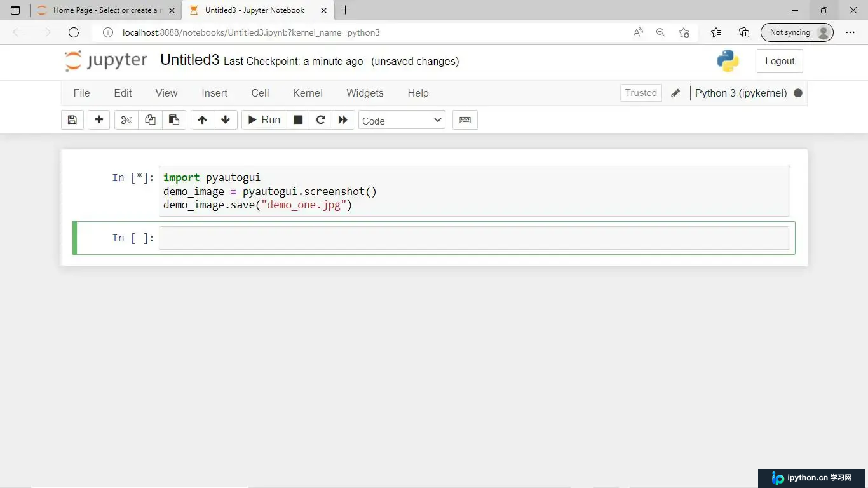Screen dimensions: 868x488
Task: Restart the kernel with circular arrow
Action: coord(321,120)
